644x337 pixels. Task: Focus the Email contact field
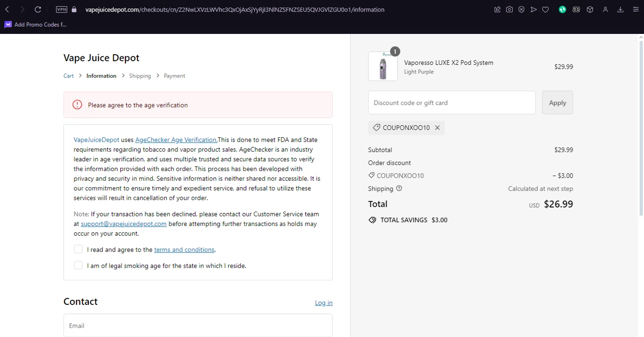coord(198,325)
